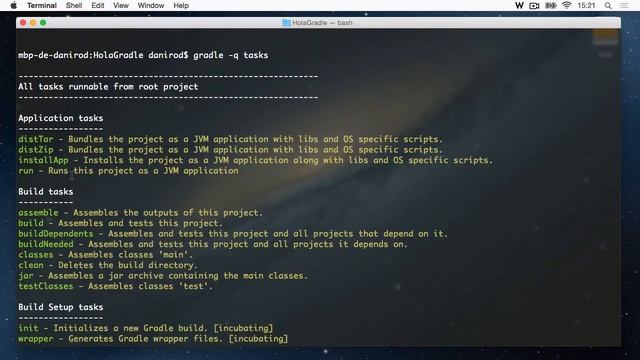
Task: Click the 'buildNeeded' task name
Action: [x=46, y=244]
